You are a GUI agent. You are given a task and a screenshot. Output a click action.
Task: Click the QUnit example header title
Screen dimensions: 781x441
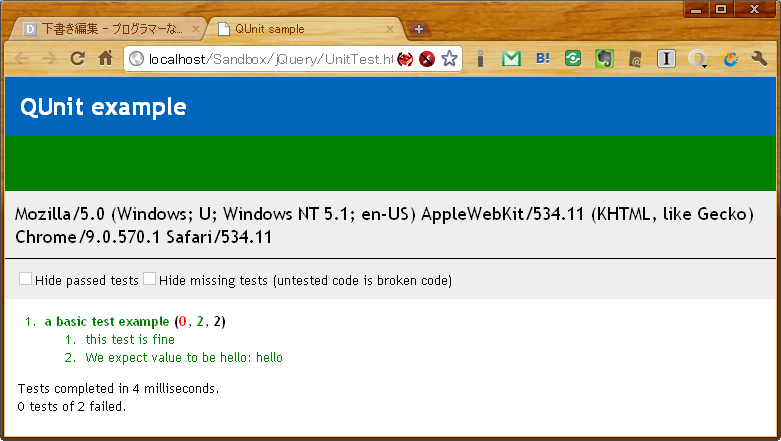(104, 107)
